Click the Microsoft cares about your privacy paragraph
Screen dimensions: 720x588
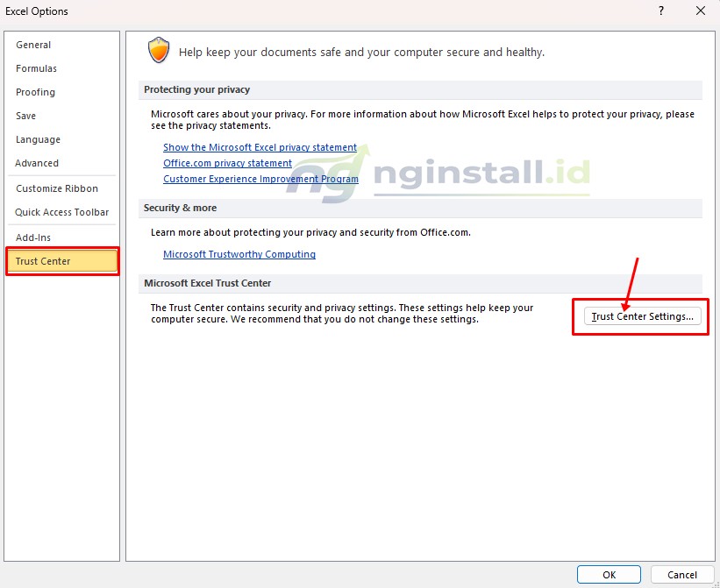coord(423,120)
